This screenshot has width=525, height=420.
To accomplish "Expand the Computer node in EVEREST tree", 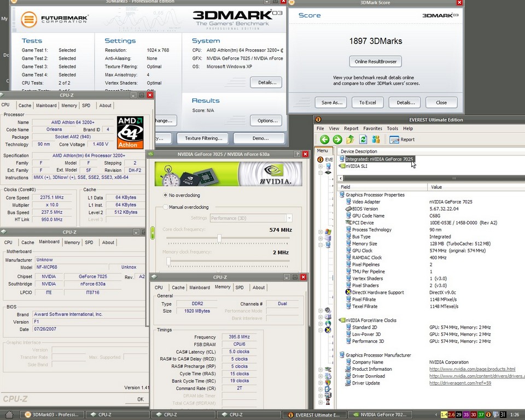I will click(320, 166).
